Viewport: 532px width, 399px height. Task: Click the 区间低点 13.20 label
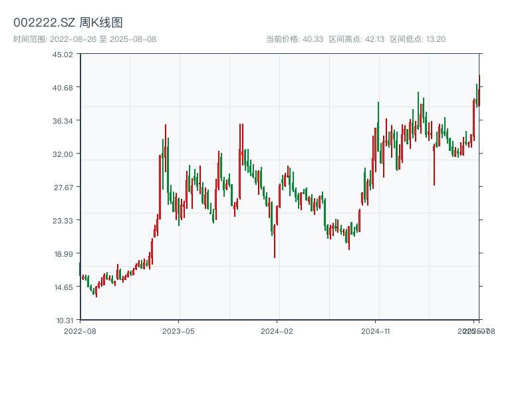pyautogui.click(x=418, y=39)
